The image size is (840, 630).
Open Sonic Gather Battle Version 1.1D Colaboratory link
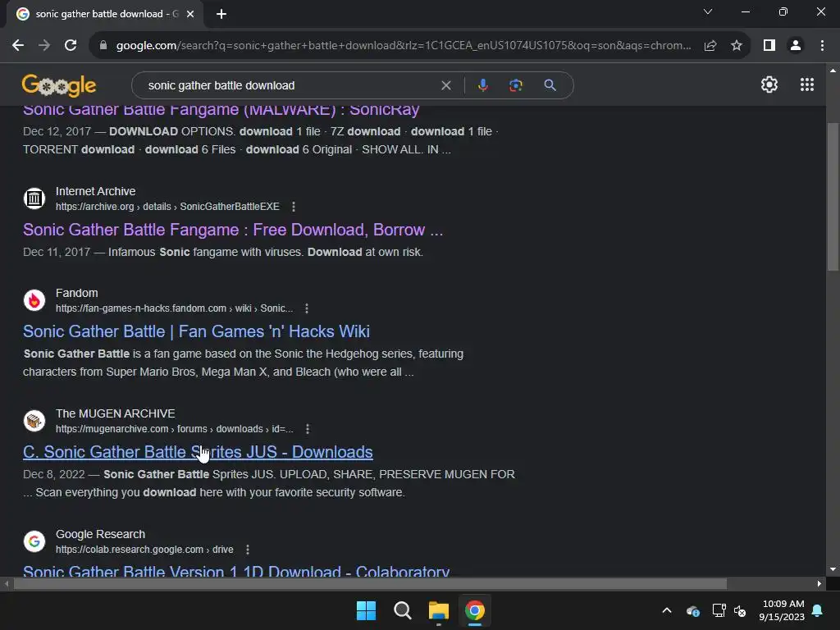(x=236, y=571)
